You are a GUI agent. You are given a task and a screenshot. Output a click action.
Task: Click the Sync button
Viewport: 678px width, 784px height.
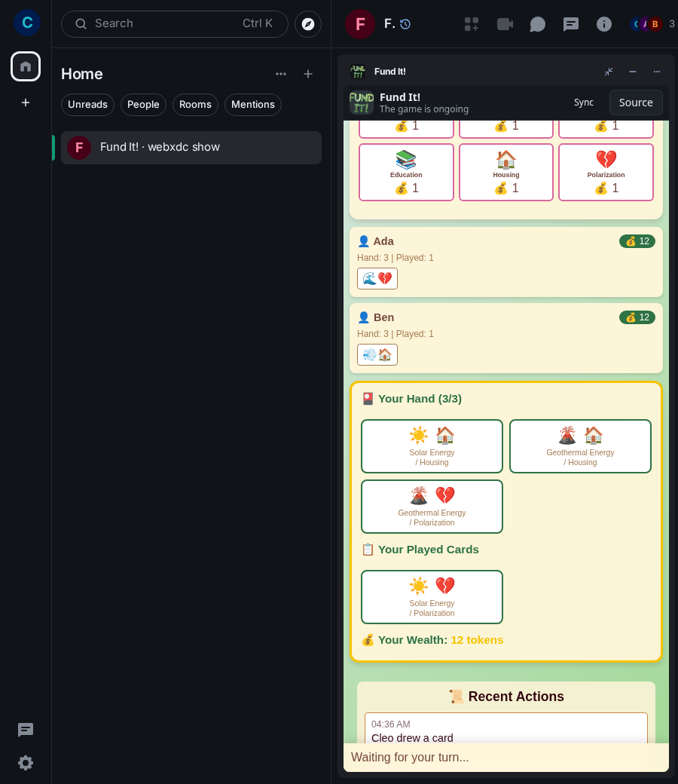pos(584,103)
